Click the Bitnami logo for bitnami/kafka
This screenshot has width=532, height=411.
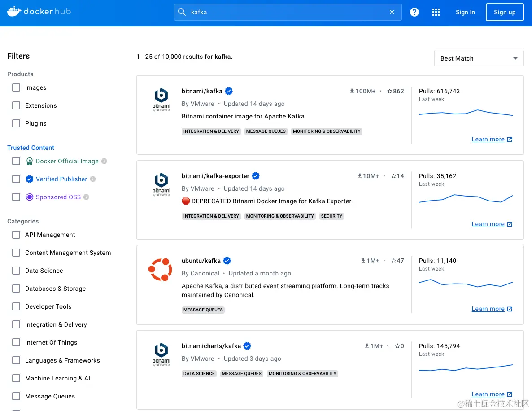[161, 99]
